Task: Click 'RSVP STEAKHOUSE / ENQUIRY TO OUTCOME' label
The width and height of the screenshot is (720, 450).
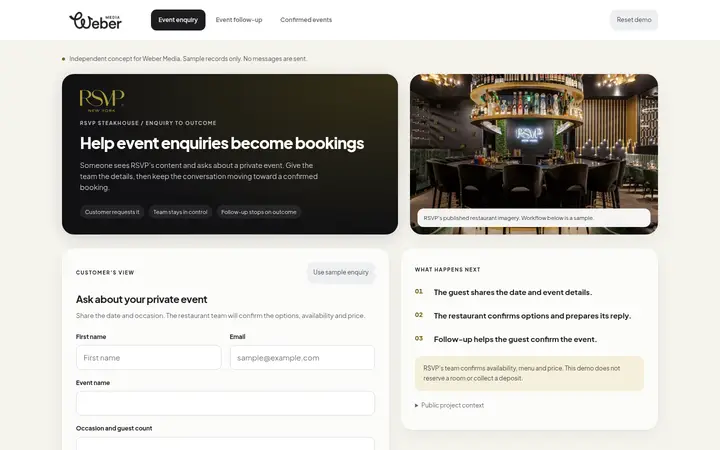Action: pos(148,123)
